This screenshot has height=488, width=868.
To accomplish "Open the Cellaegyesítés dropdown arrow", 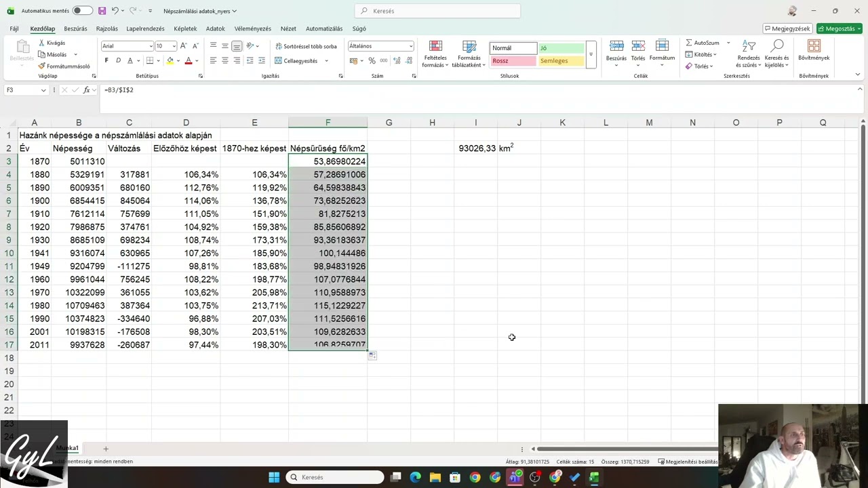I will pyautogui.click(x=326, y=61).
